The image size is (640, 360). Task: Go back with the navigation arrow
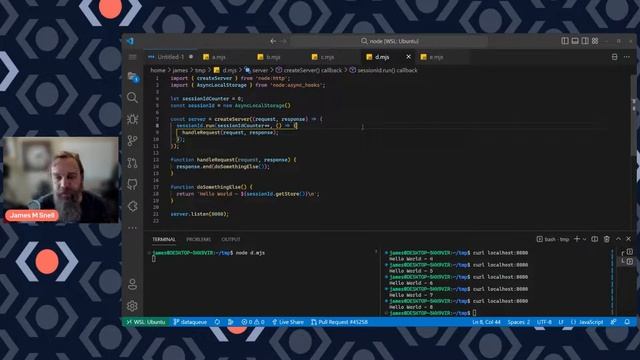tap(273, 41)
